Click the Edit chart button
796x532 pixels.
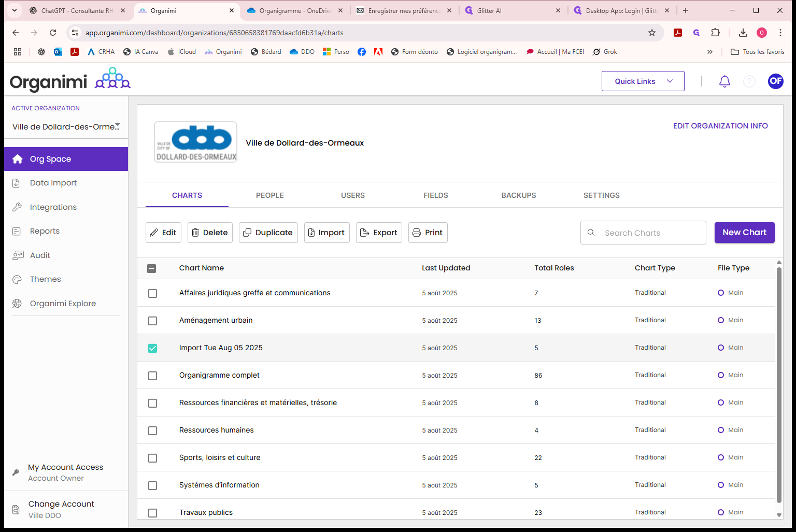click(x=163, y=233)
